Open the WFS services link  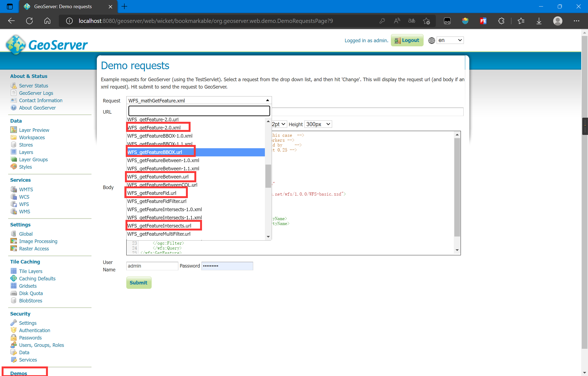[x=24, y=204]
